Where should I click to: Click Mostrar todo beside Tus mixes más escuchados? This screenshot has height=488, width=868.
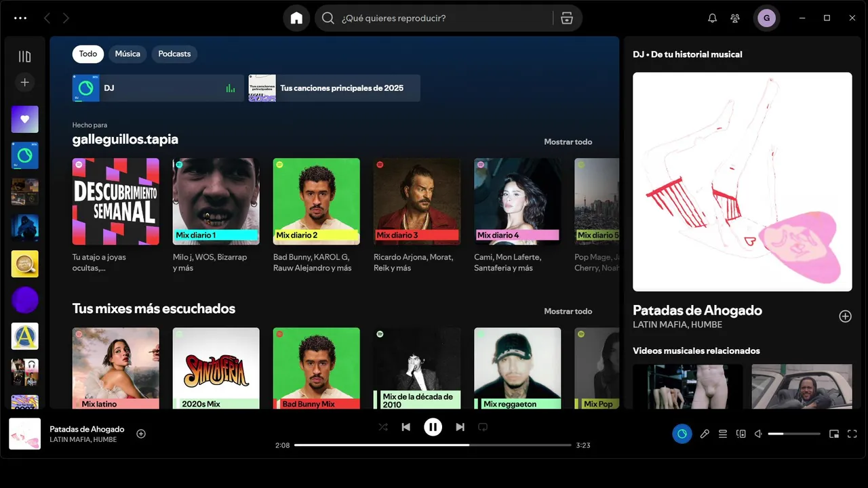[x=568, y=311]
